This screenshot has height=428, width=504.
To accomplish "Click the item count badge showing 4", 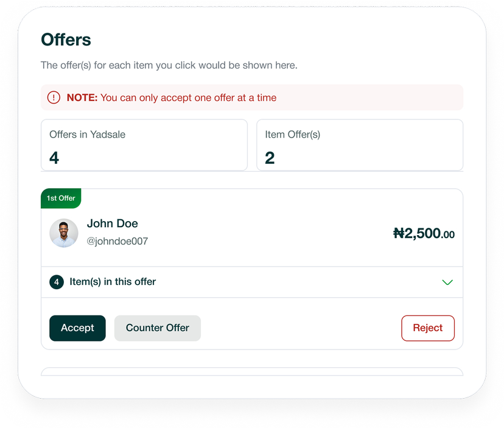I will pos(57,282).
